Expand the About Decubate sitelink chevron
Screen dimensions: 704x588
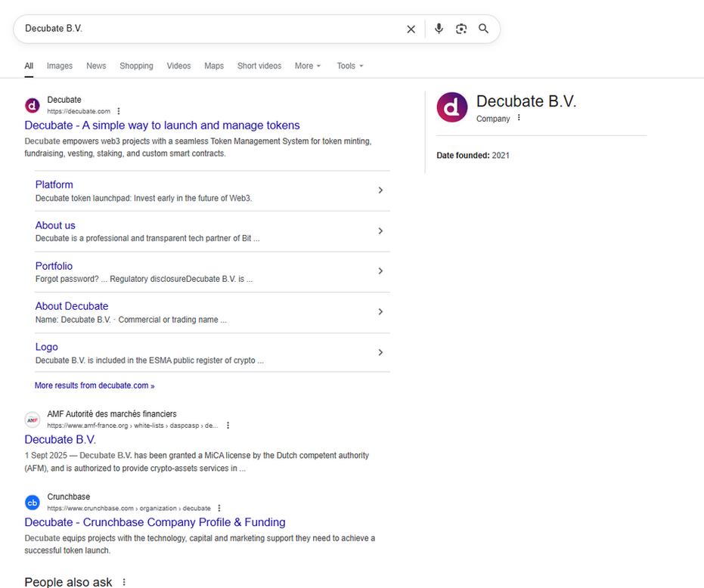[x=380, y=311]
